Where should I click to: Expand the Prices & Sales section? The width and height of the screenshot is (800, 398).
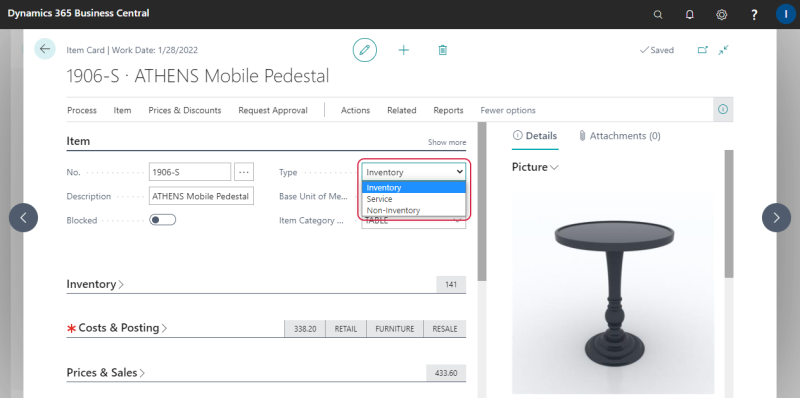point(106,373)
